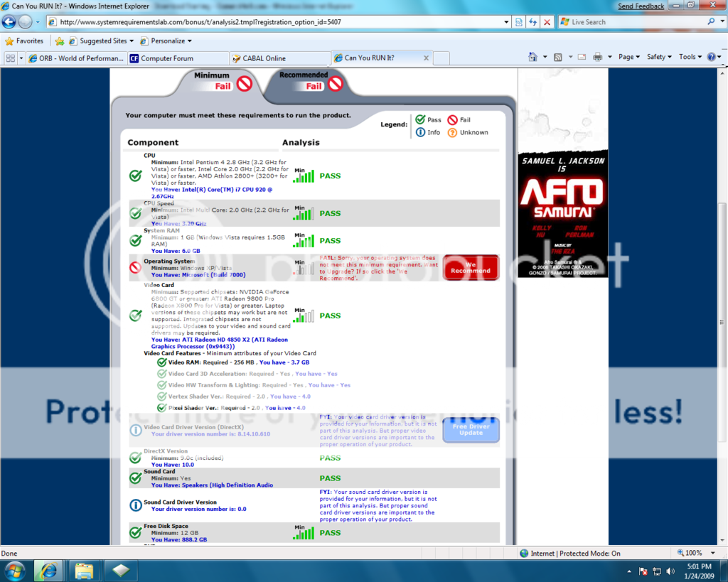This screenshot has height=582, width=728.
Task: Open Quick Tabs grid view
Action: pos(10,58)
